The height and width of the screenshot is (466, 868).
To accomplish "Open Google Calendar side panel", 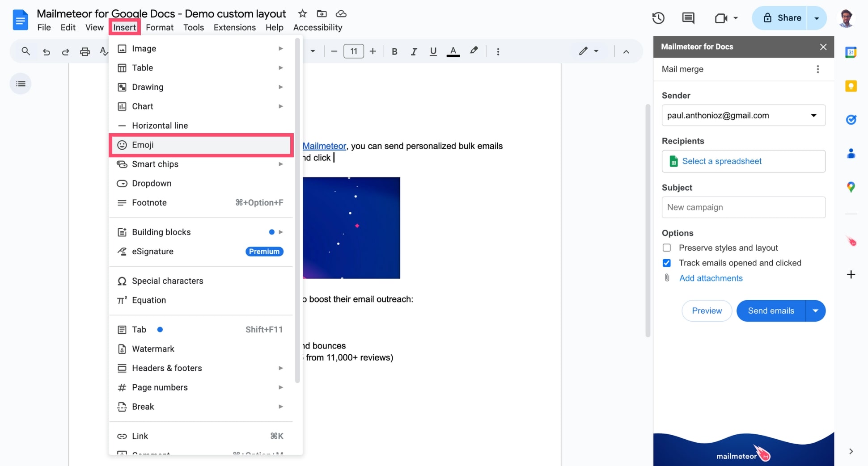I will [851, 52].
